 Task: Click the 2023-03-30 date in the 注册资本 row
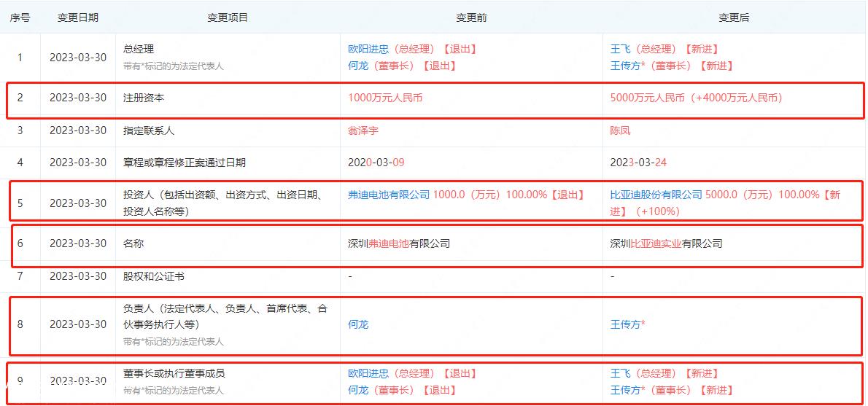pos(78,98)
